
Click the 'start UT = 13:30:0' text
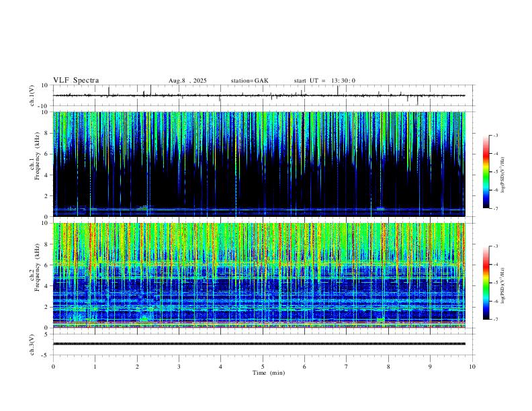tap(324, 81)
